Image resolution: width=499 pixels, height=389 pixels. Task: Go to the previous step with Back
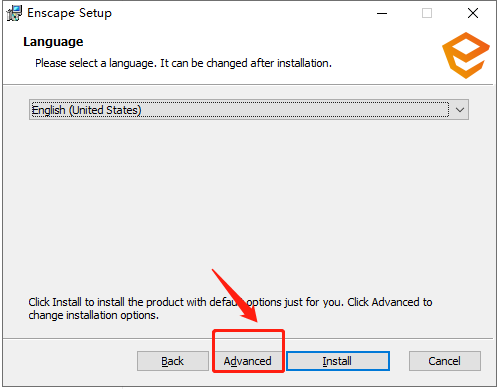[173, 361]
